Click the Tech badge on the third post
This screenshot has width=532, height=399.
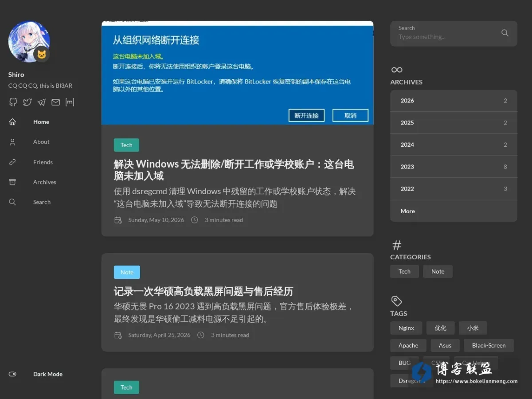click(x=126, y=387)
